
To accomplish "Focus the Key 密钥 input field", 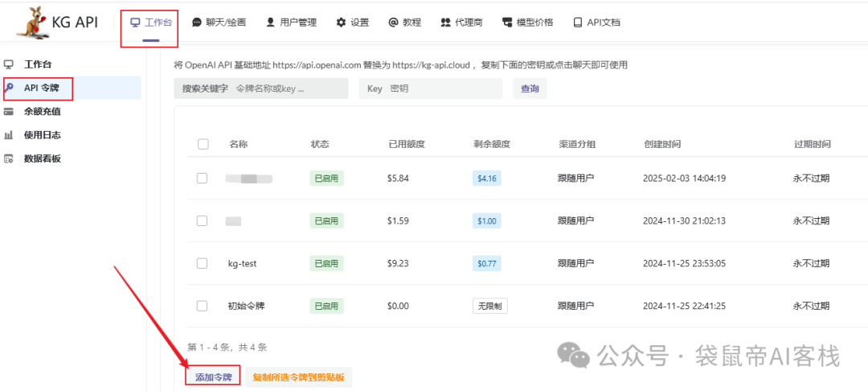I will (x=431, y=88).
